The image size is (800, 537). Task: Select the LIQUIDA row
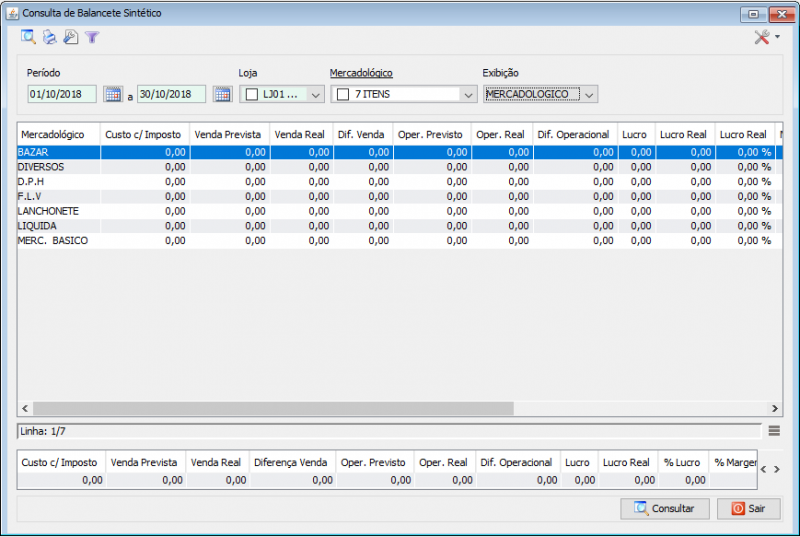tap(399, 226)
